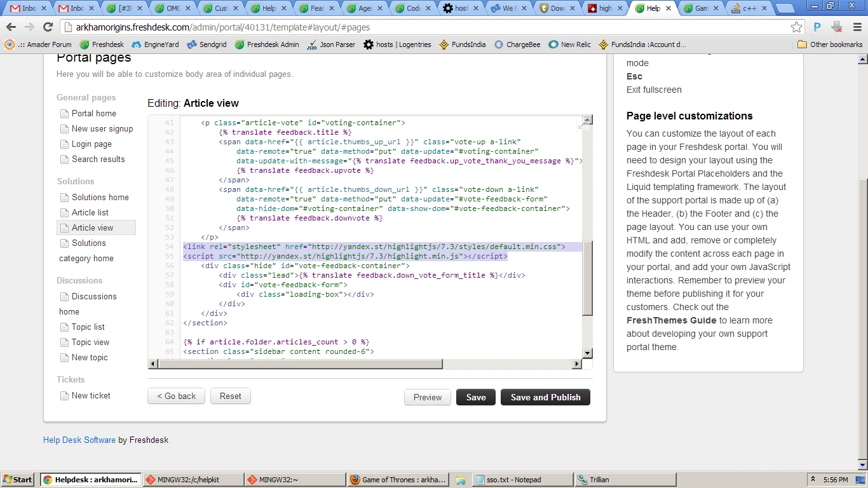Click the blue P extension icon

click(x=817, y=27)
